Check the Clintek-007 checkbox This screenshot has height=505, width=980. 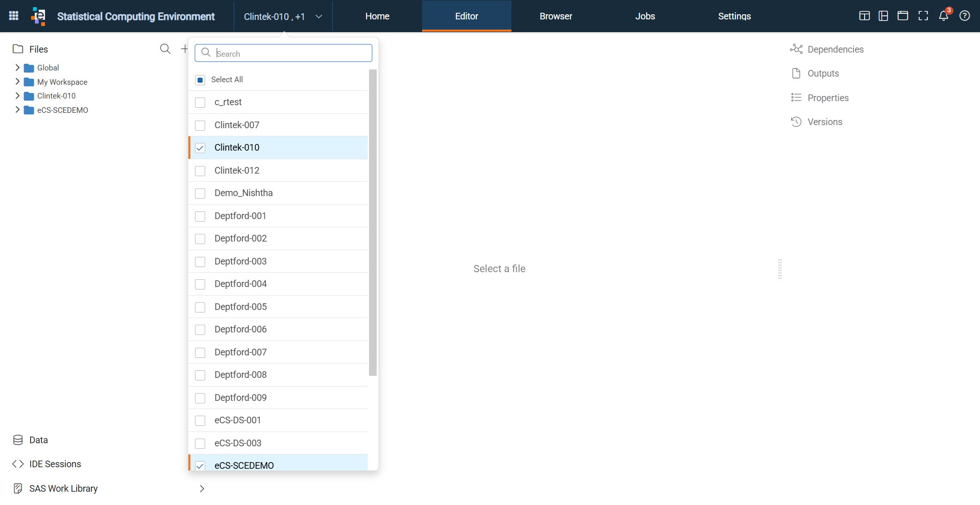[200, 126]
